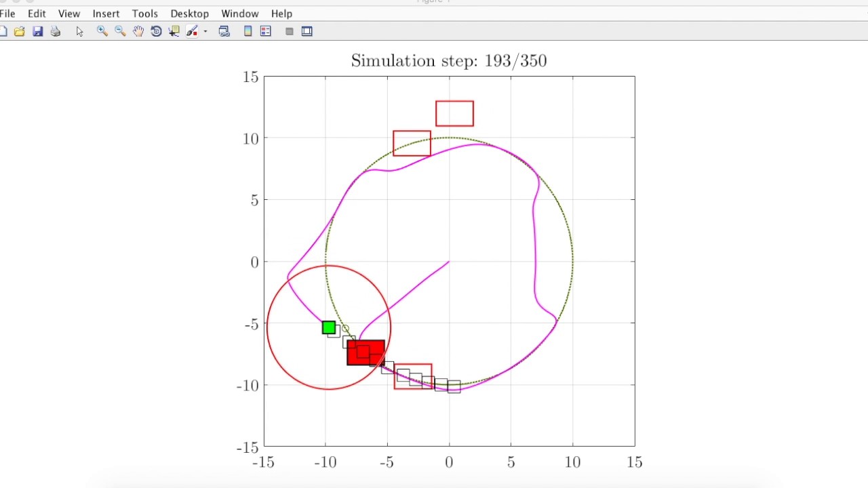The width and height of the screenshot is (868, 488).
Task: Open the Window menu
Action: pos(240,14)
